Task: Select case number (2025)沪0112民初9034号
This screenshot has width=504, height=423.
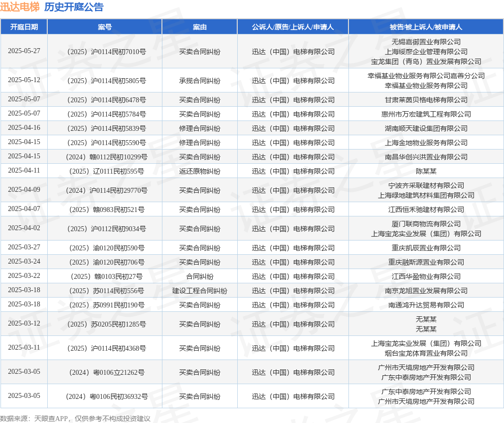Action: [106, 229]
